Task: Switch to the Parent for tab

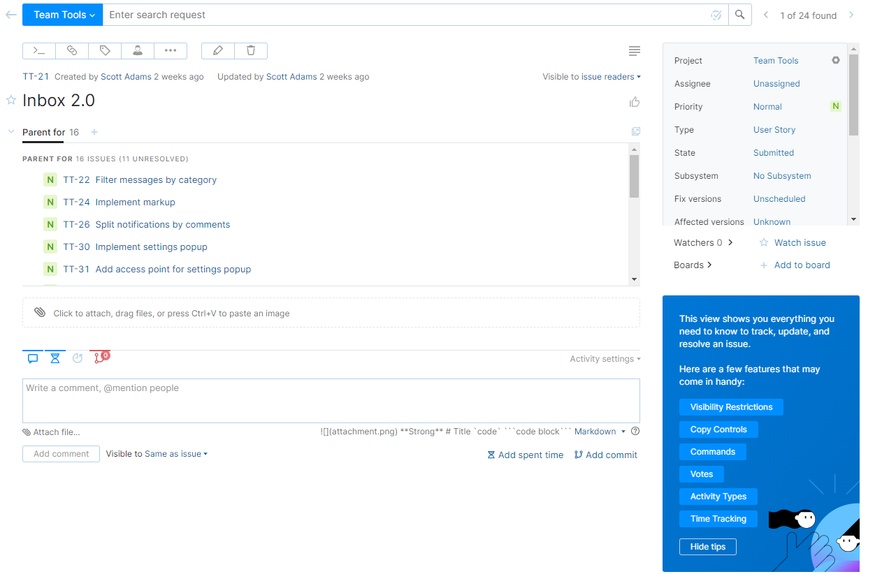Action: (x=43, y=132)
